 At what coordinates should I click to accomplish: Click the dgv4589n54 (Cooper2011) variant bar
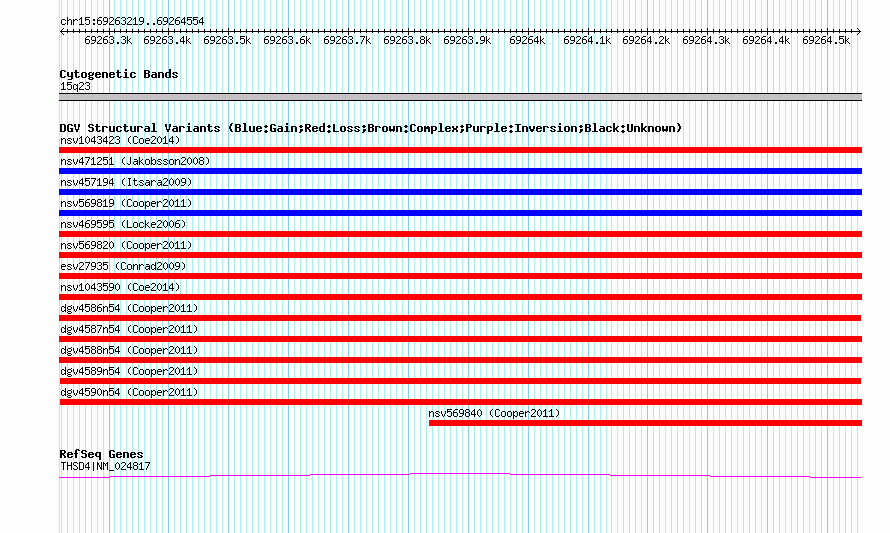tap(460, 381)
